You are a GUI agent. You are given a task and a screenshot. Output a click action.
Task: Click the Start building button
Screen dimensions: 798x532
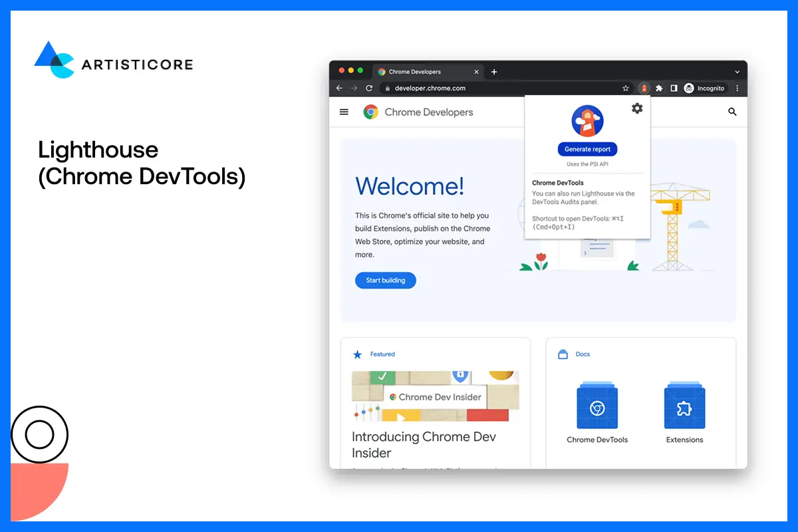pyautogui.click(x=385, y=280)
